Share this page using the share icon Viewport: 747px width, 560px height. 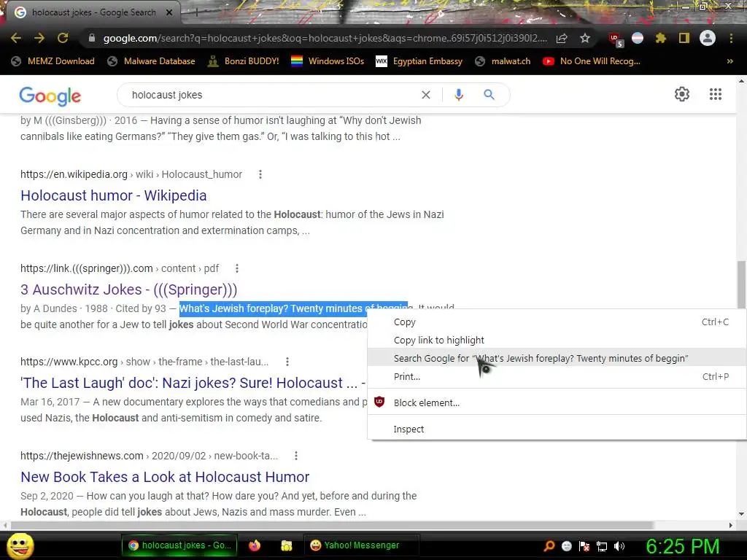click(562, 38)
